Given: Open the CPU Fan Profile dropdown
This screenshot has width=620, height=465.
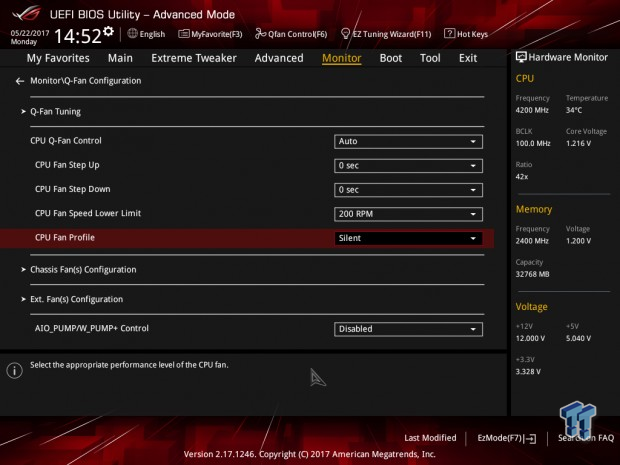Looking at the screenshot, I should tap(408, 238).
